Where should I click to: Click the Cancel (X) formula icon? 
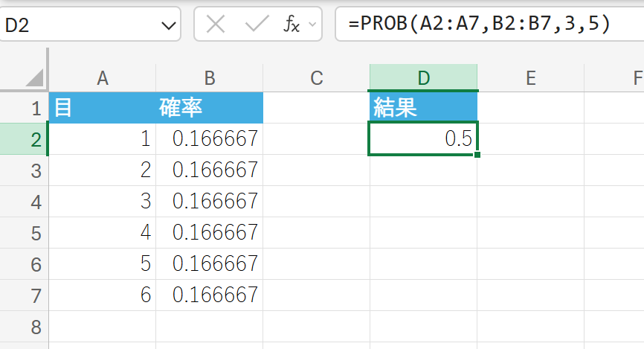click(x=216, y=25)
